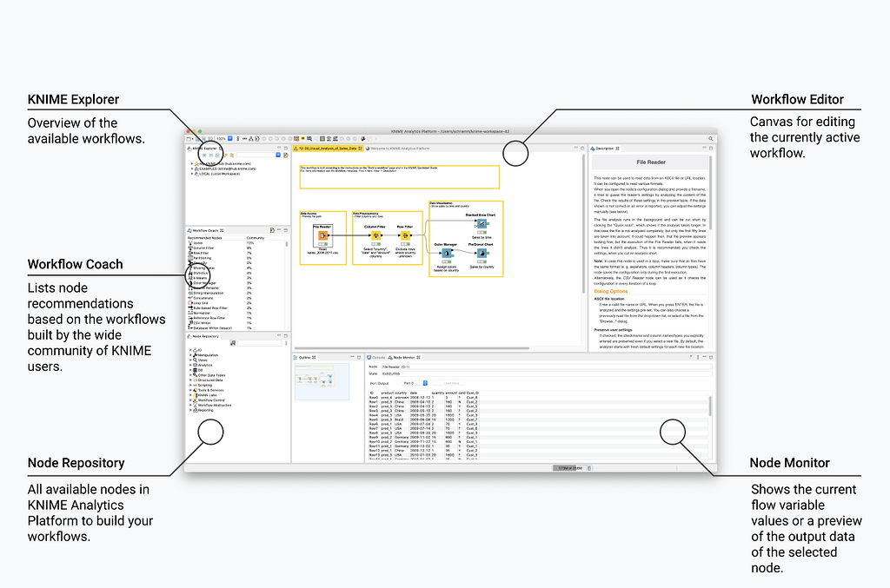Expand LOCAL (Local Workspace) in KNIME Explorer
Screen dimensions: 890x588
(192, 174)
